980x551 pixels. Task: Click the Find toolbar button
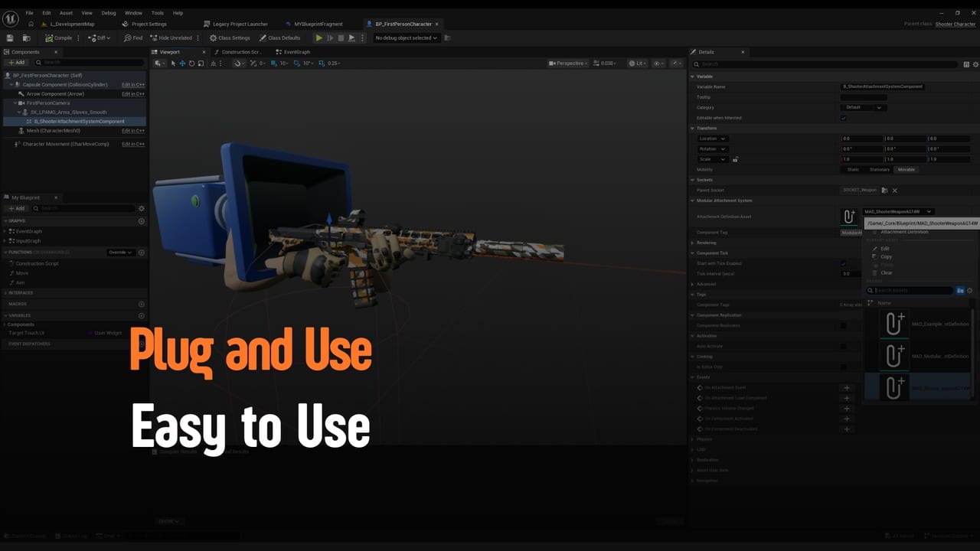(x=133, y=37)
